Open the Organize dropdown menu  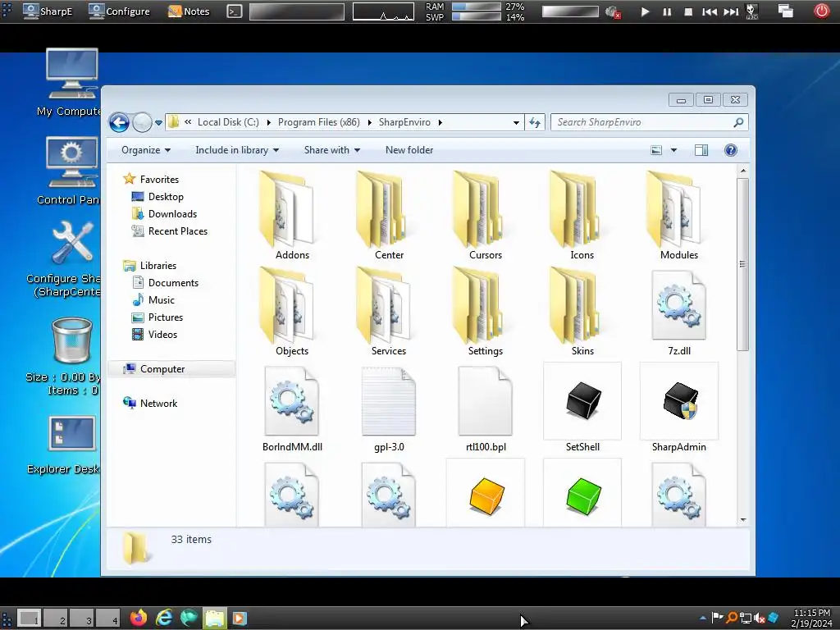pyautogui.click(x=146, y=150)
